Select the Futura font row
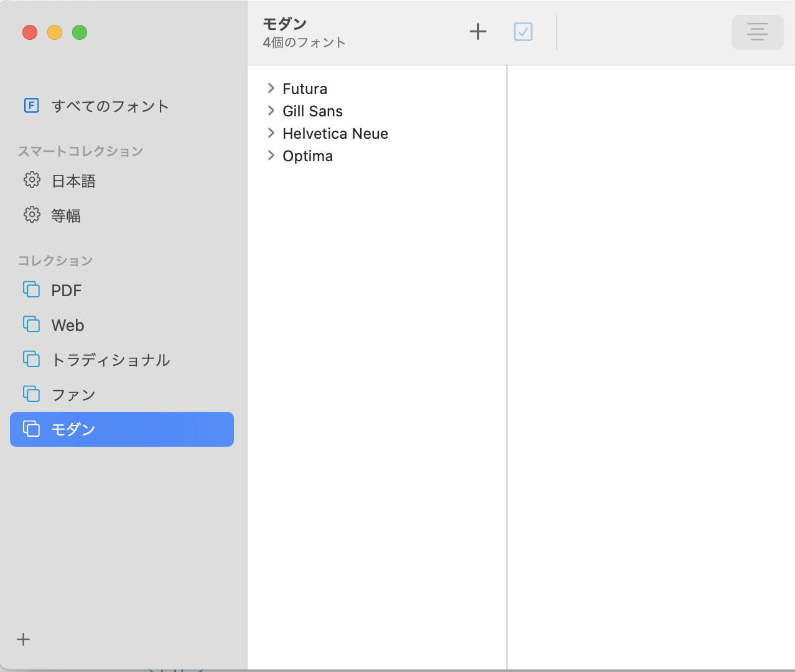The width and height of the screenshot is (795, 672). [x=377, y=88]
